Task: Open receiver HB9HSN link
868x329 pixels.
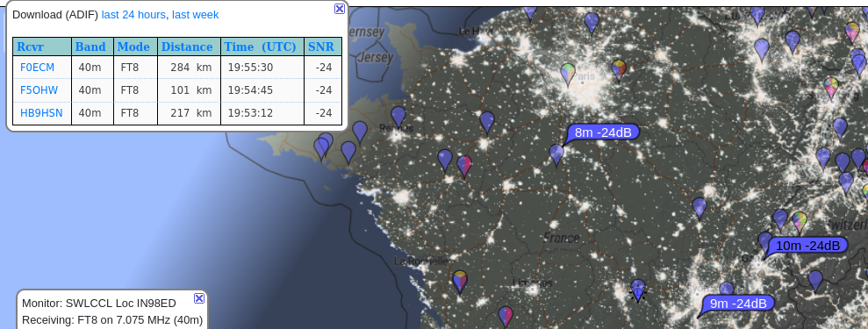Action: [41, 113]
